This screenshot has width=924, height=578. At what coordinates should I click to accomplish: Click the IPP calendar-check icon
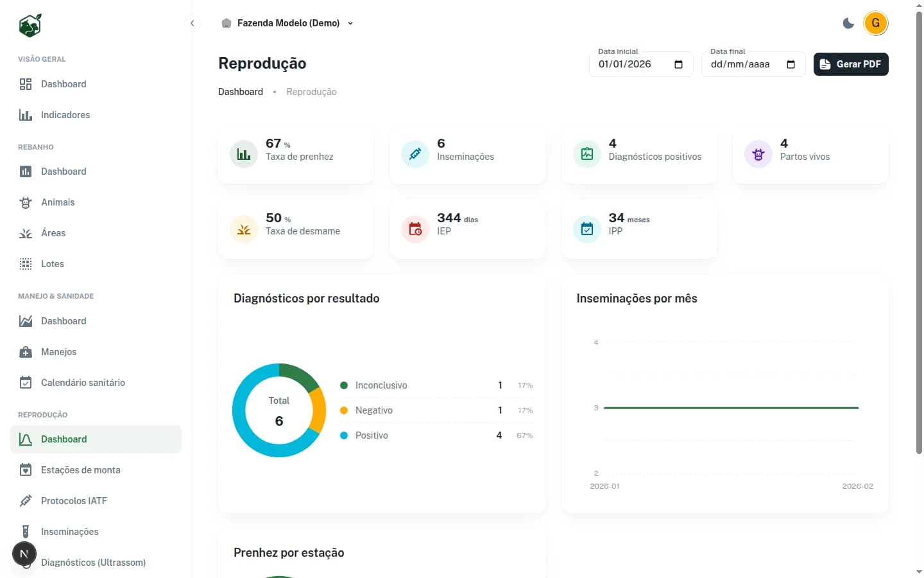coord(587,229)
